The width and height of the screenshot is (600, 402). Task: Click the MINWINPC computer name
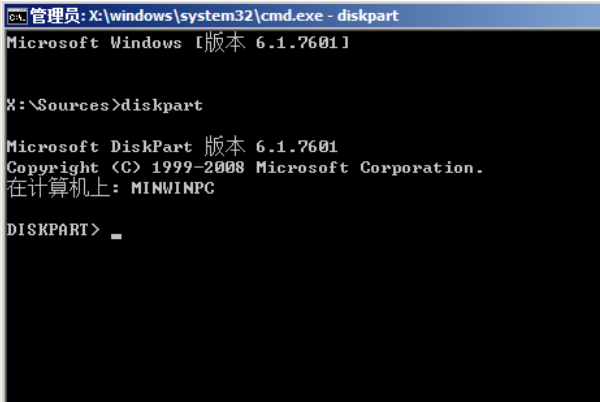click(x=172, y=188)
